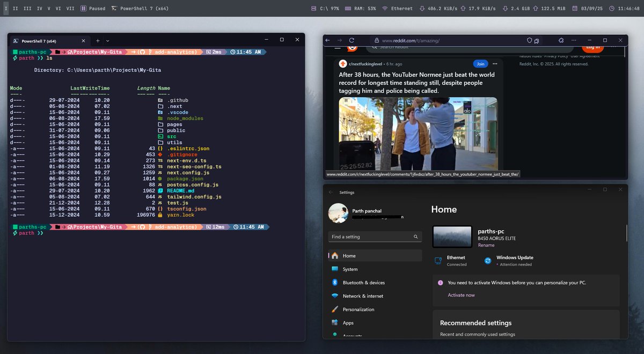Click the Activate now link in Settings

click(461, 295)
